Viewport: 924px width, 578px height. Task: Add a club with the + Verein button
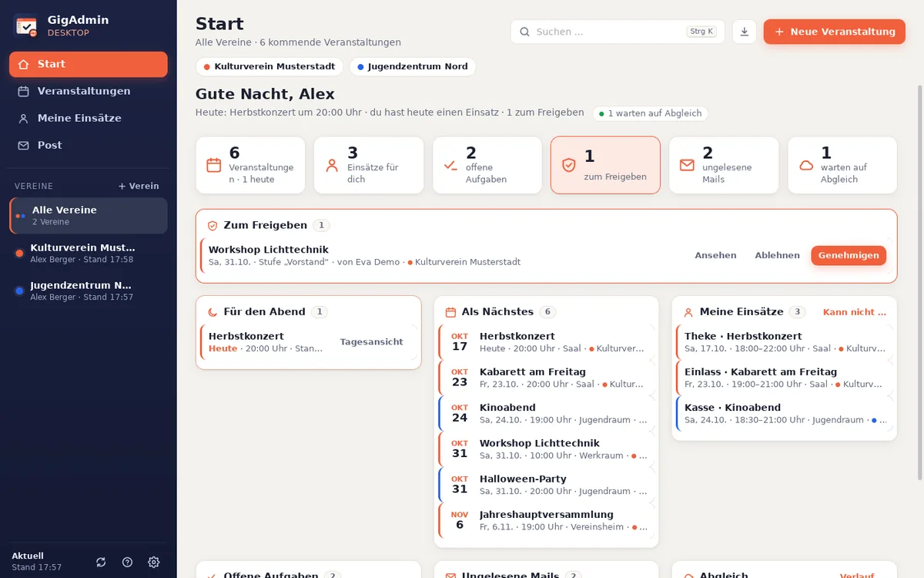point(139,187)
